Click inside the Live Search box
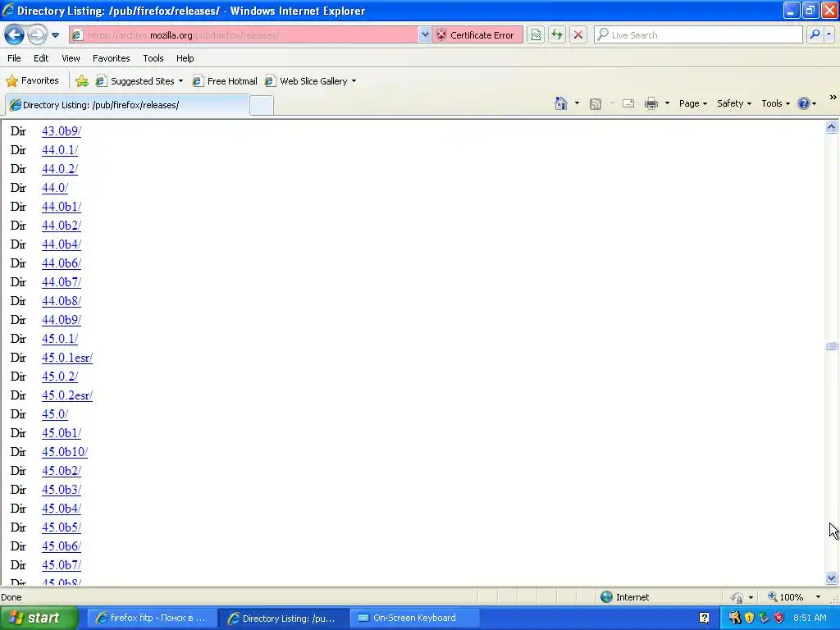The image size is (840, 630). [699, 34]
